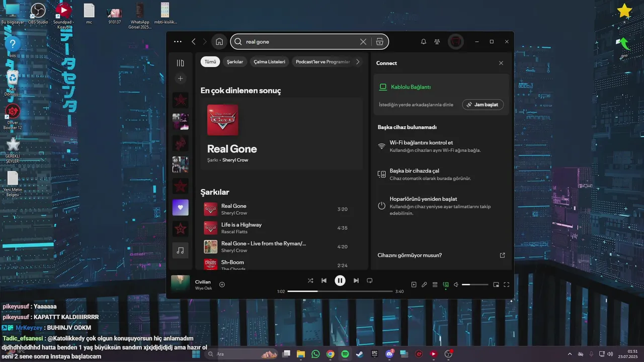Toggle Now Playing view
Viewport: 644px width, 362px height.
414,285
